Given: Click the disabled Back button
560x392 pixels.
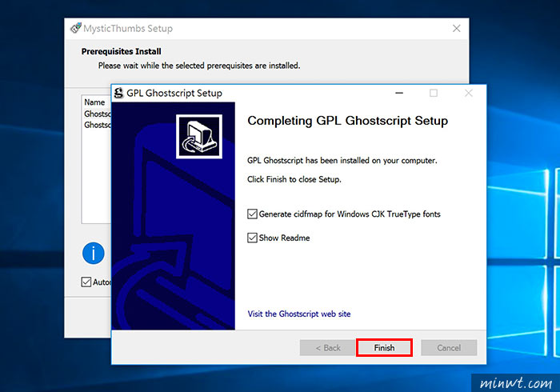Looking at the screenshot, I should (328, 347).
